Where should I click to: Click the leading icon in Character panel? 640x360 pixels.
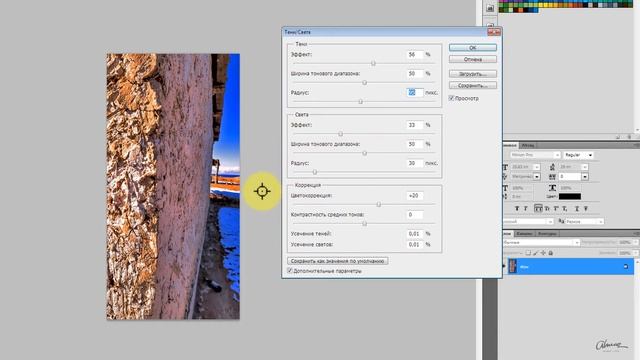pyautogui.click(x=552, y=167)
